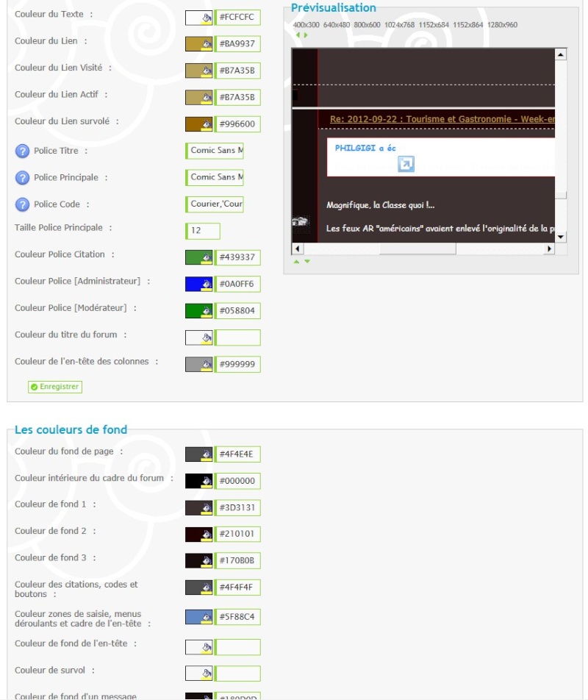Open color picker for Couleur Police Citation

pos(199,257)
